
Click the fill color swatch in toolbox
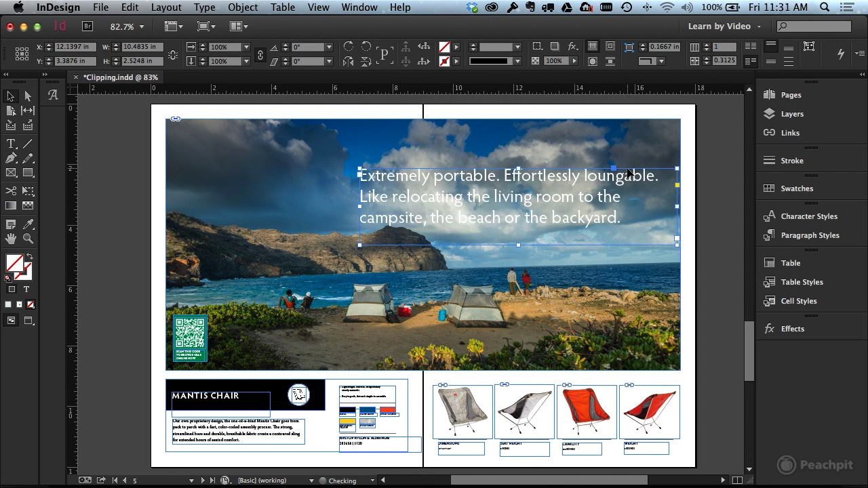click(14, 263)
